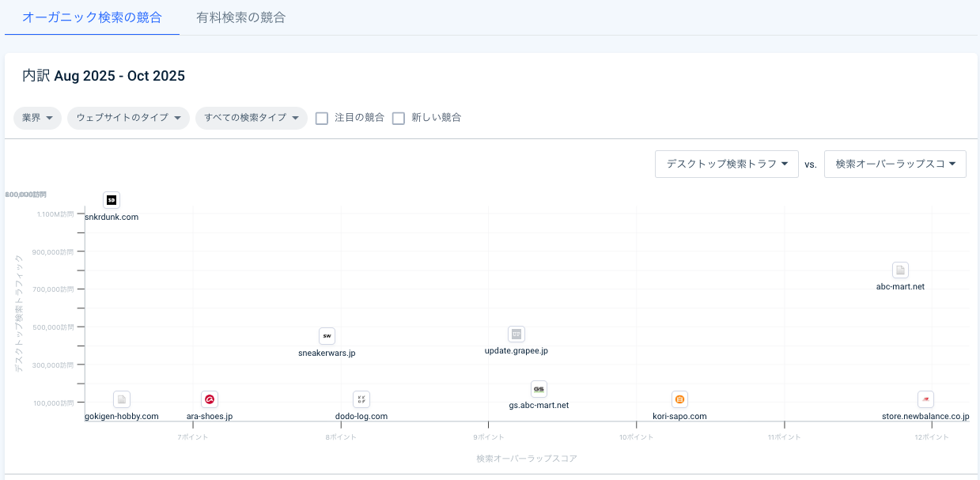Click the 9ポイント axis tick label
The height and width of the screenshot is (480, 980).
click(489, 437)
